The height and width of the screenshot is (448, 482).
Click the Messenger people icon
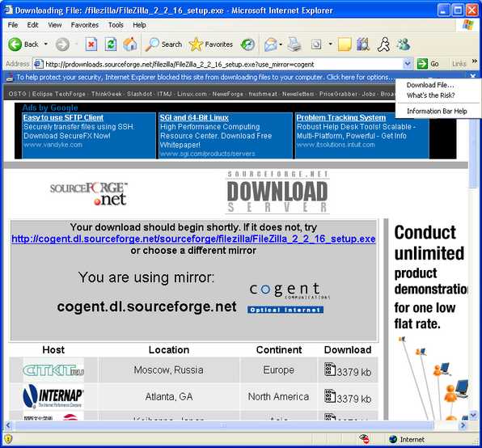coord(403,44)
